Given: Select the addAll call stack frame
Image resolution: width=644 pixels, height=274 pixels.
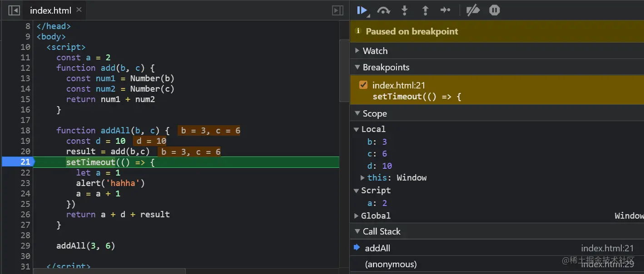Looking at the screenshot, I should [377, 248].
